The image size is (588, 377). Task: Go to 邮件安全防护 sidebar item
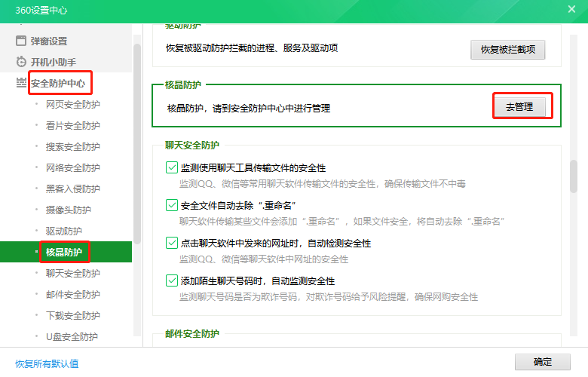coord(73,294)
